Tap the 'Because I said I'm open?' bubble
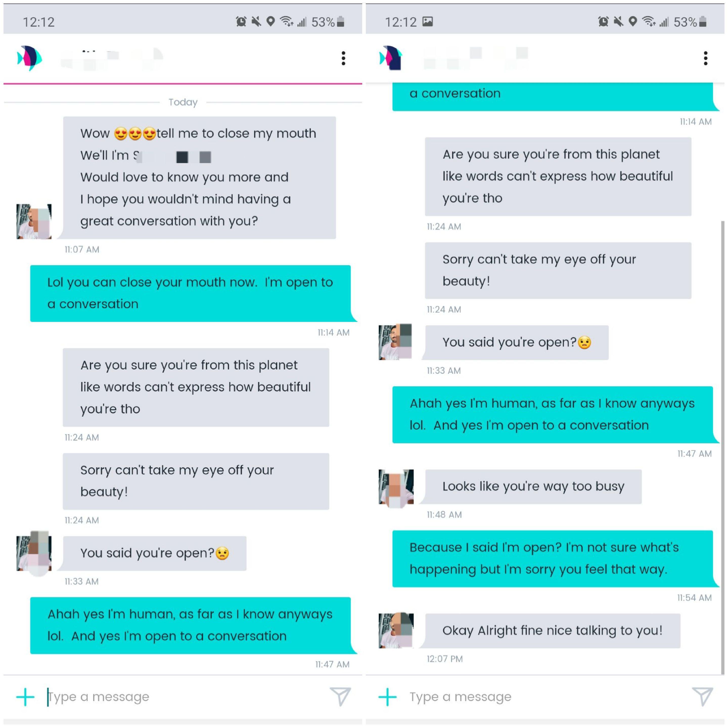 click(553, 559)
